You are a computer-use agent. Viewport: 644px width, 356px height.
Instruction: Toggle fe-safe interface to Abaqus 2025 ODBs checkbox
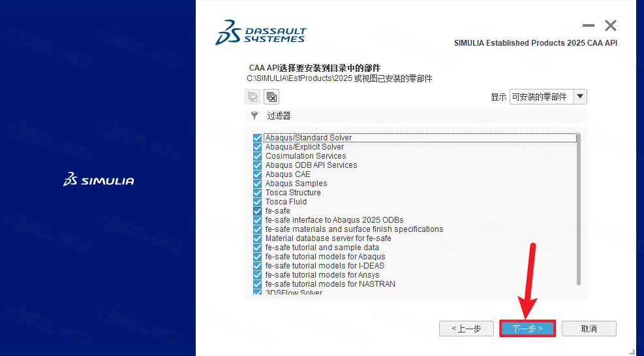258,220
